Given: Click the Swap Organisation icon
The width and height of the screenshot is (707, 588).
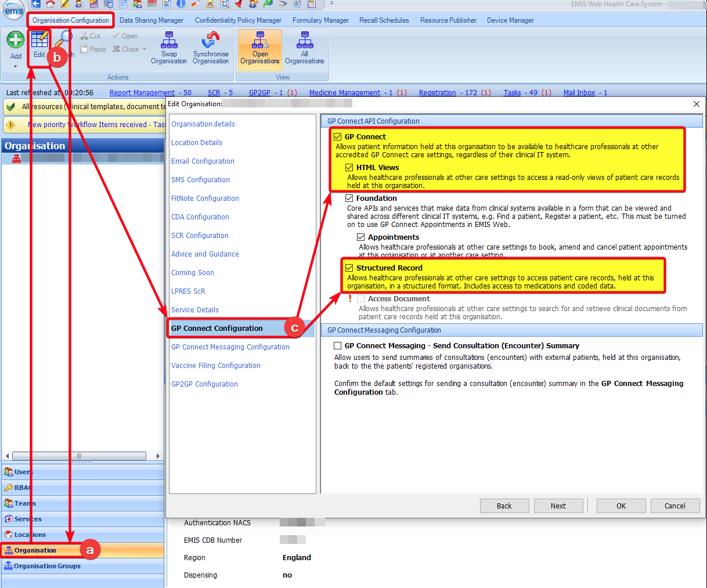Looking at the screenshot, I should 169,40.
